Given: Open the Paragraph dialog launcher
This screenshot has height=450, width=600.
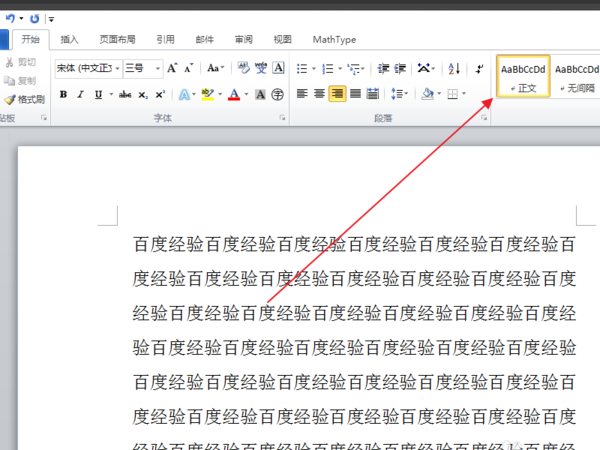Looking at the screenshot, I should 484,118.
